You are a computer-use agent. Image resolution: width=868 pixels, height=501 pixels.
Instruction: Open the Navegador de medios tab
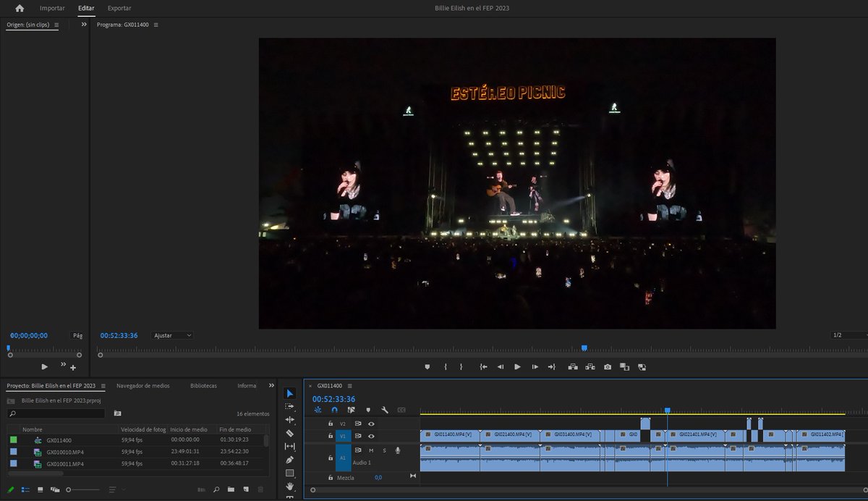(143, 386)
